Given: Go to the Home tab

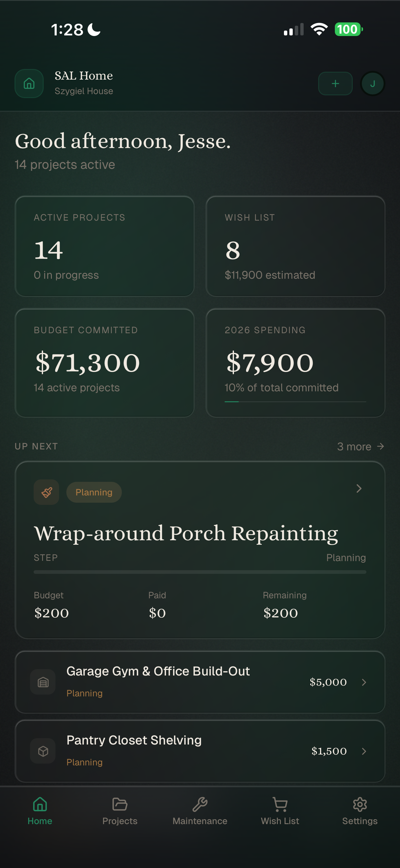Looking at the screenshot, I should [40, 811].
